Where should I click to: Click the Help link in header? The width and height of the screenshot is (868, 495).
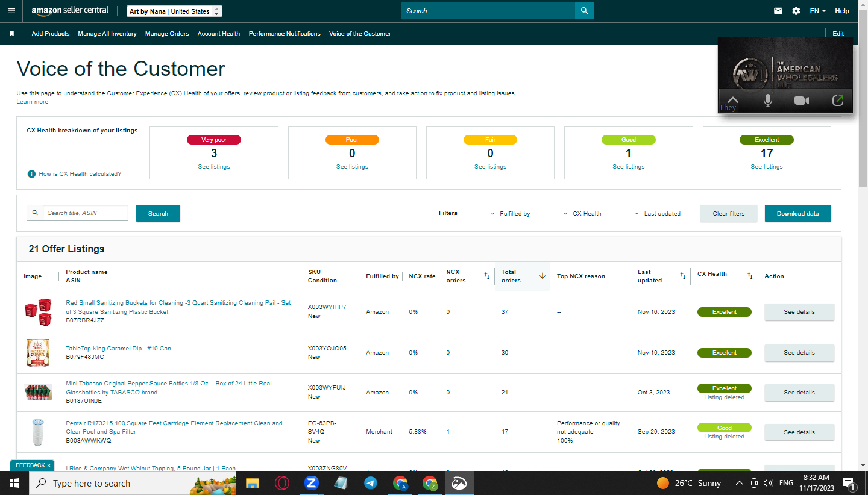pos(842,11)
